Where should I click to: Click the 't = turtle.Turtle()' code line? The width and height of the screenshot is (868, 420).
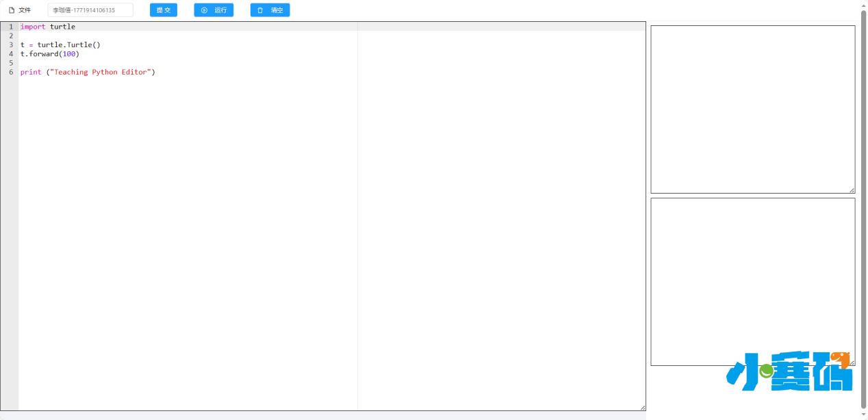(60, 44)
